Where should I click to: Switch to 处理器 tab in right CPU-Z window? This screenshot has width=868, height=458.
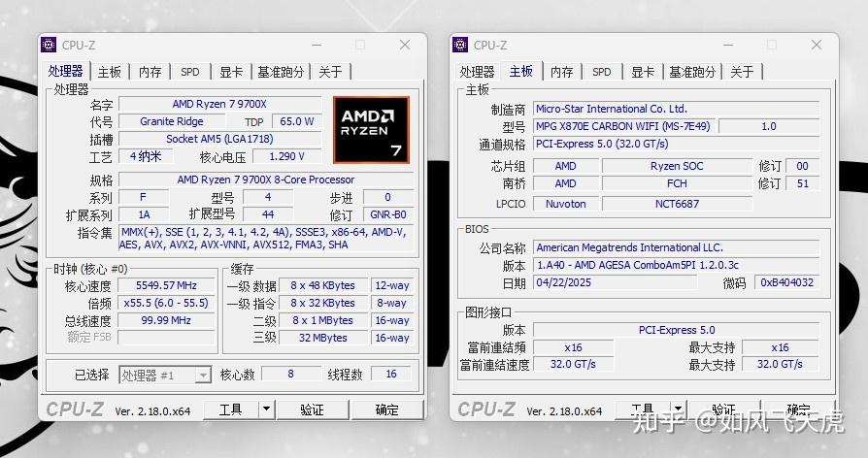pos(477,72)
